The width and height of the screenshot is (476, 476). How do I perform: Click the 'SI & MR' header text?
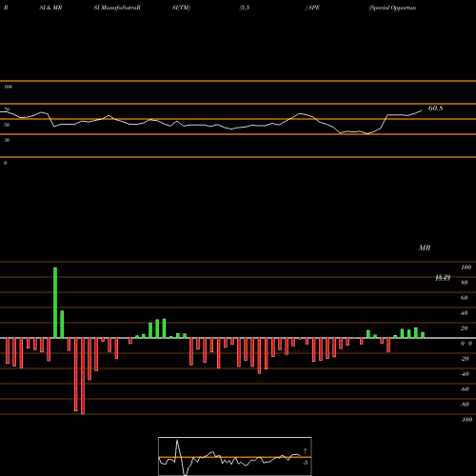click(x=50, y=8)
